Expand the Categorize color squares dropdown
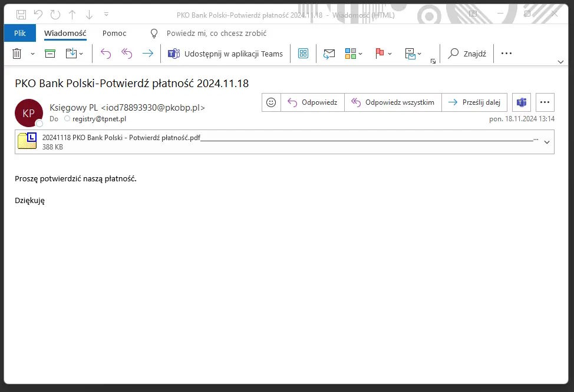 click(360, 54)
